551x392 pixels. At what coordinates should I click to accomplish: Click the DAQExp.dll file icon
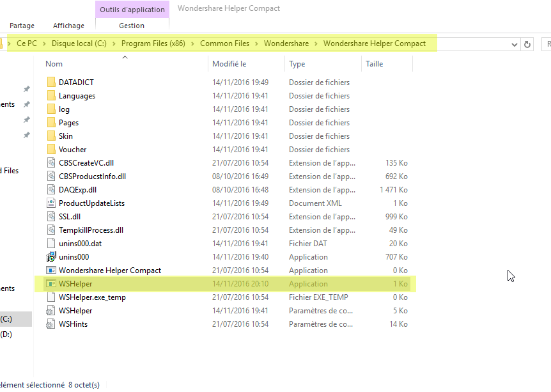click(x=51, y=189)
